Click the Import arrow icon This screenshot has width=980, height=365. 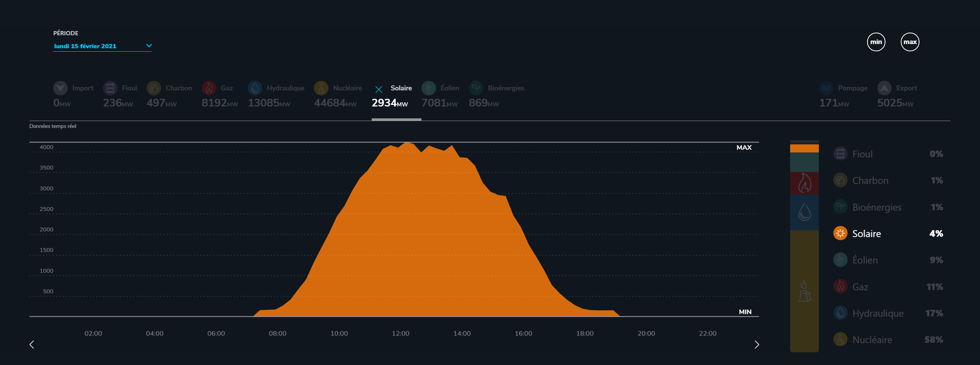60,88
